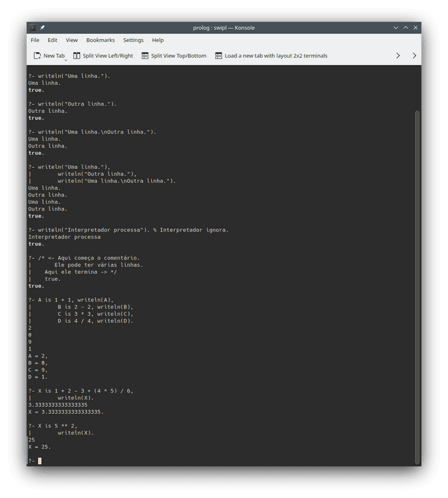
Task: Open the Help menu
Action: tap(158, 40)
